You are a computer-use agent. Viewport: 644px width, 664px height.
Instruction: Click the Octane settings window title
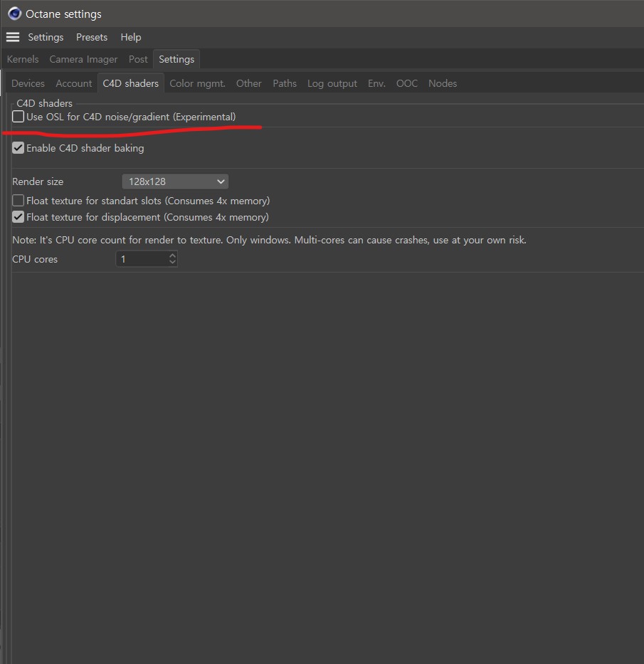63,14
